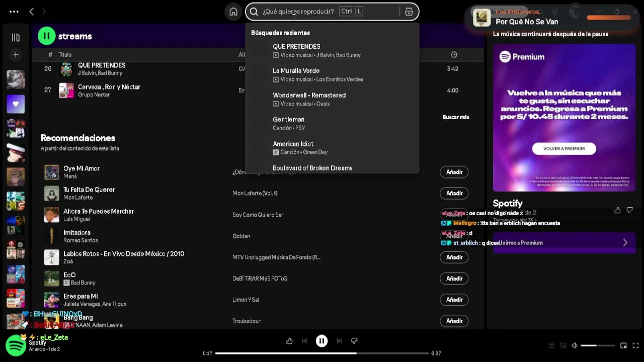Screen dimensions: 644x362
Task: Open the Unirme a Premium arrow
Action: (x=625, y=243)
